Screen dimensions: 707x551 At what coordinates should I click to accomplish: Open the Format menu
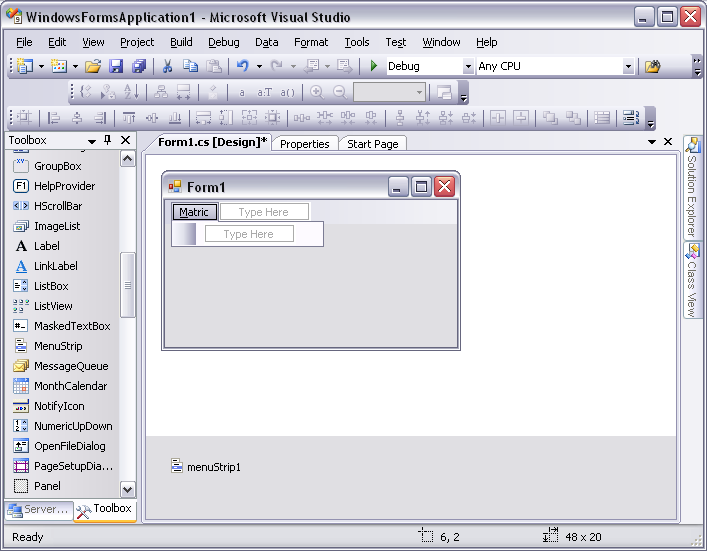coord(311,42)
